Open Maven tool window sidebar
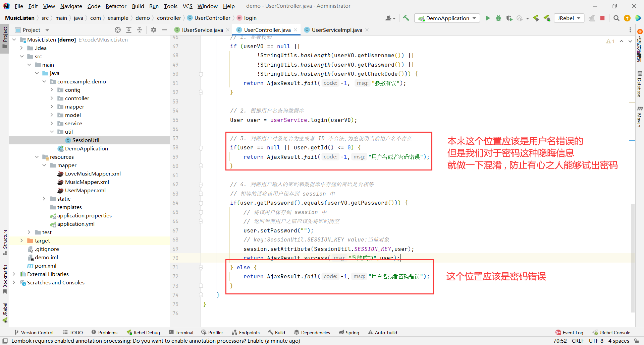The height and width of the screenshot is (345, 644). 640,117
